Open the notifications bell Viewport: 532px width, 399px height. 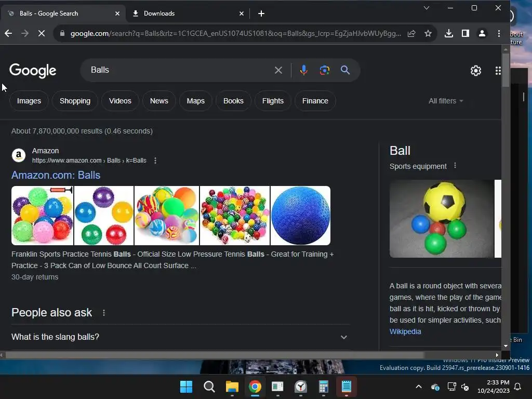pos(518,387)
